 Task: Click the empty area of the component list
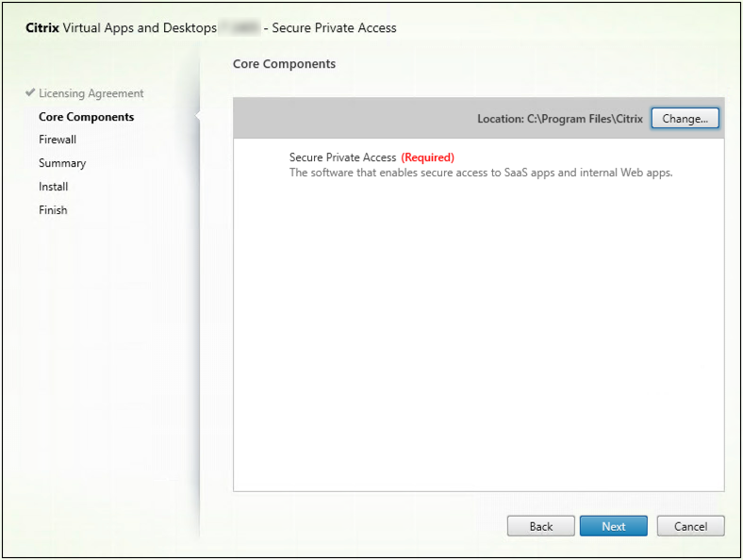(x=478, y=339)
